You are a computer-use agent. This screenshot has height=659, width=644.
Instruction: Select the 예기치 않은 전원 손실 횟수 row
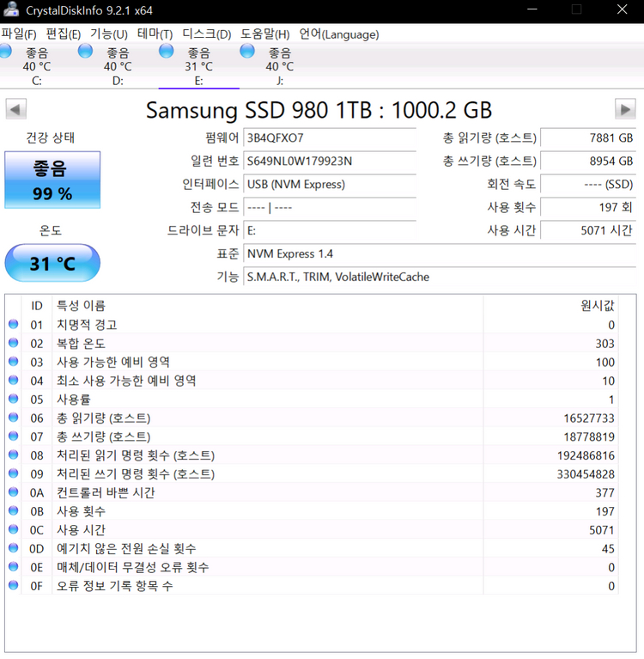[x=312, y=548]
